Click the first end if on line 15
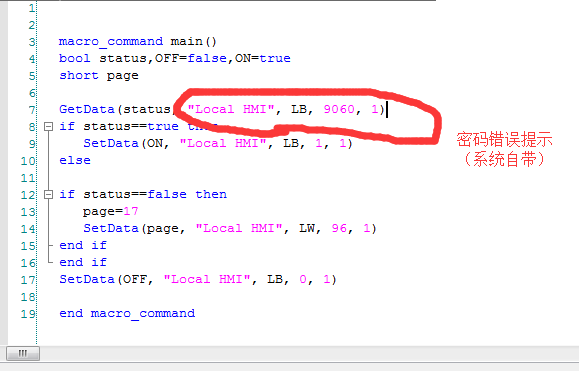The width and height of the screenshot is (579, 371). point(83,245)
